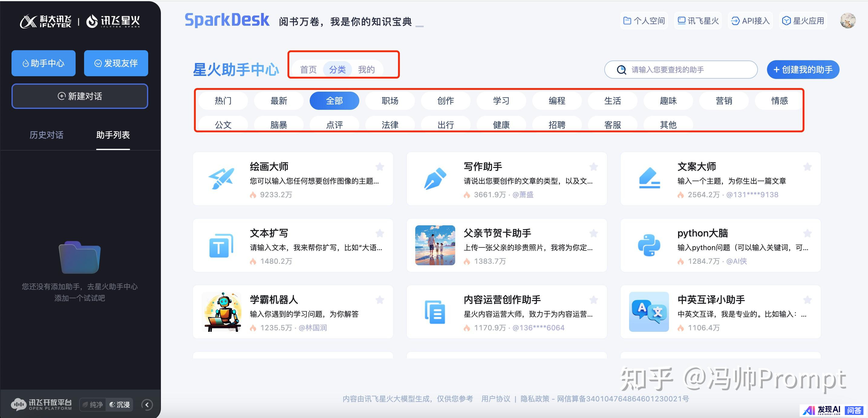Screen dimensions: 868x418
Task: Filter by 趣味 category
Action: [668, 100]
